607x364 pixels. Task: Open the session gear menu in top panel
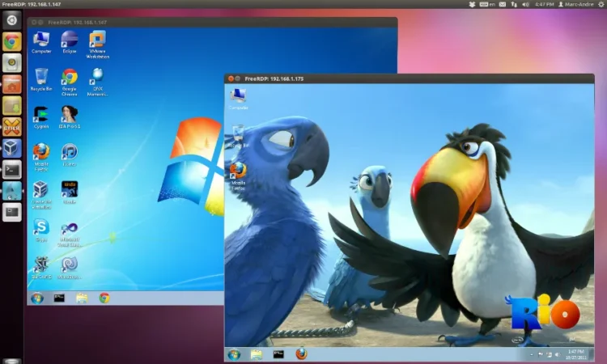[x=601, y=4]
